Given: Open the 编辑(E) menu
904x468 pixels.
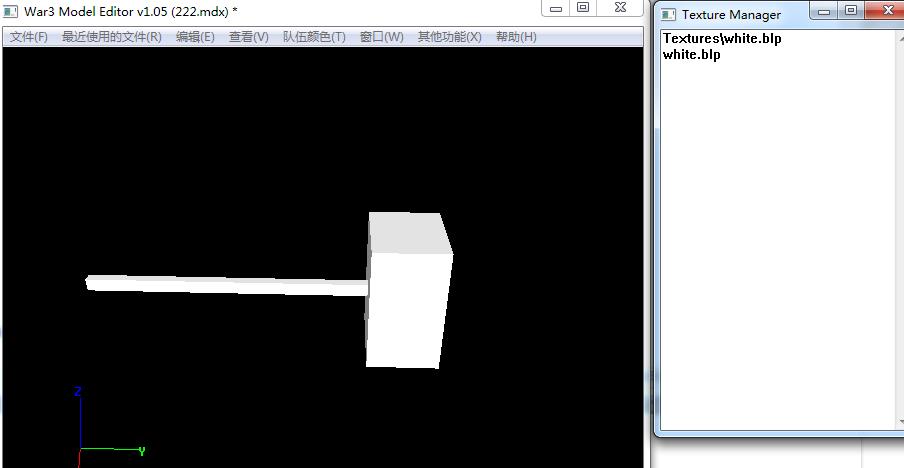Looking at the screenshot, I should pos(195,37).
